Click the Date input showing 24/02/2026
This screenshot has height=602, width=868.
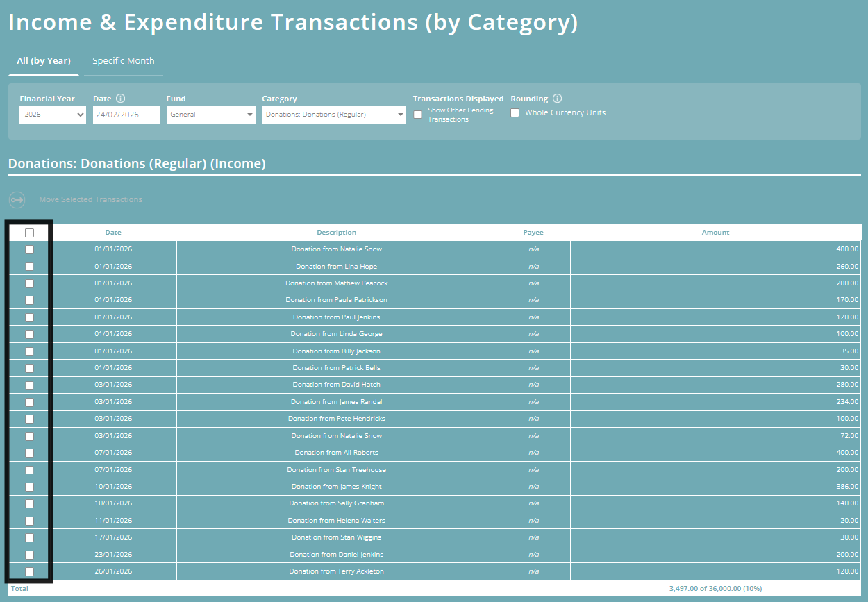[126, 114]
